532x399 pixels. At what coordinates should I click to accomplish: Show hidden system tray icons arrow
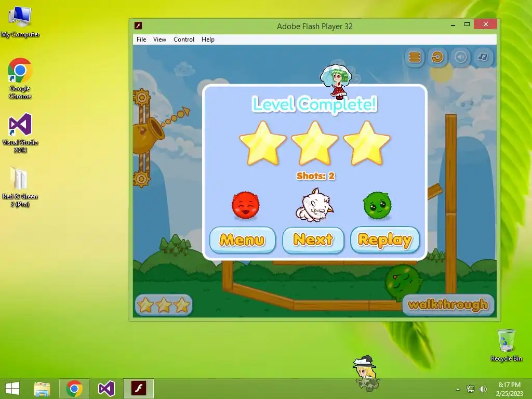(x=458, y=389)
